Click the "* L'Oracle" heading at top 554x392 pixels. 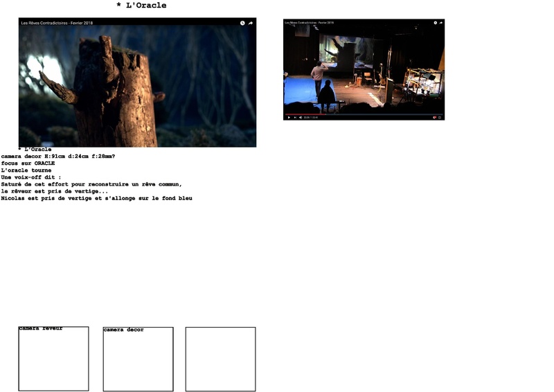point(141,6)
